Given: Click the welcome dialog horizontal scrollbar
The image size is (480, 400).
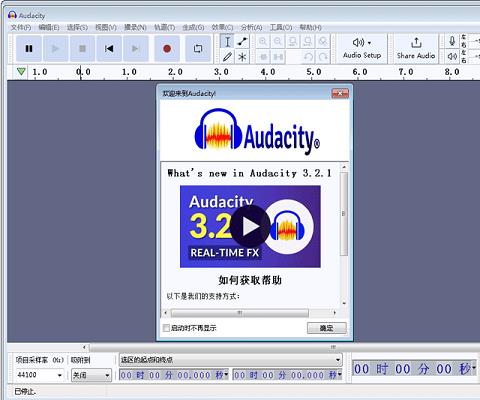Looking at the screenshot, I should tap(240, 313).
